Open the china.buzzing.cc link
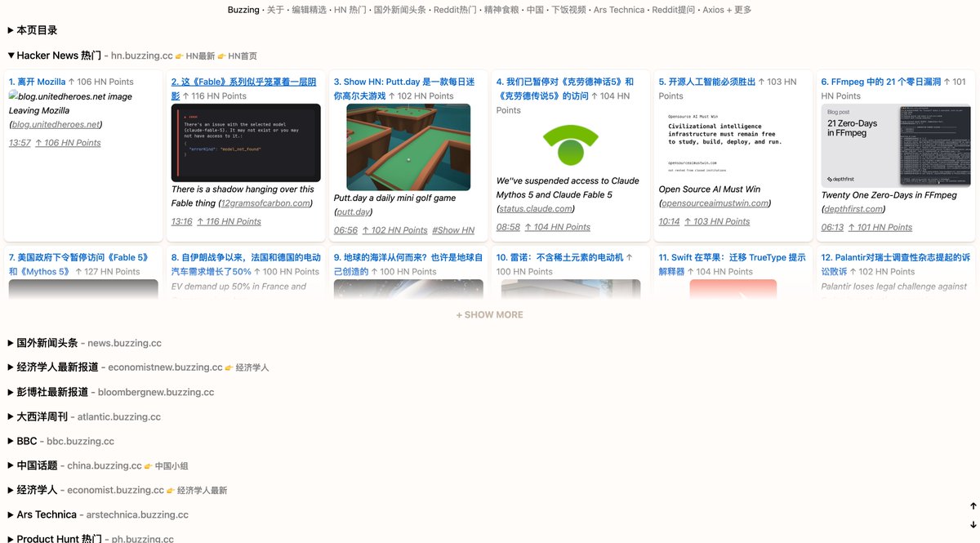Image resolution: width=980 pixels, height=543 pixels. click(105, 465)
